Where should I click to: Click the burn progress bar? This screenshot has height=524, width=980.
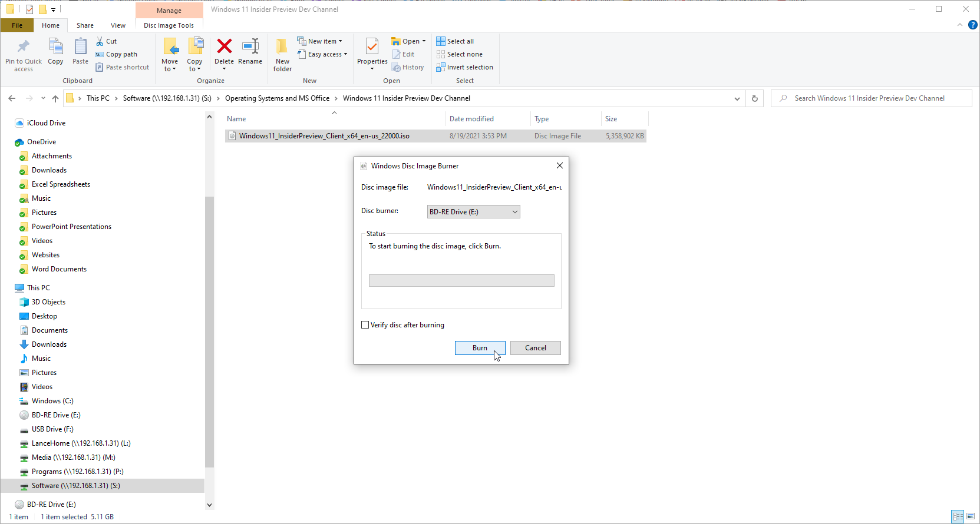point(461,281)
